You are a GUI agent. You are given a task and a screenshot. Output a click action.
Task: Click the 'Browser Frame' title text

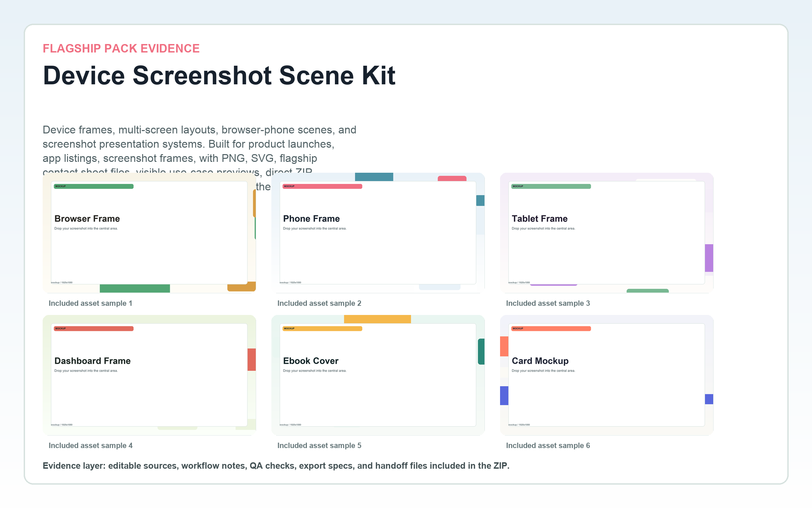tap(87, 219)
